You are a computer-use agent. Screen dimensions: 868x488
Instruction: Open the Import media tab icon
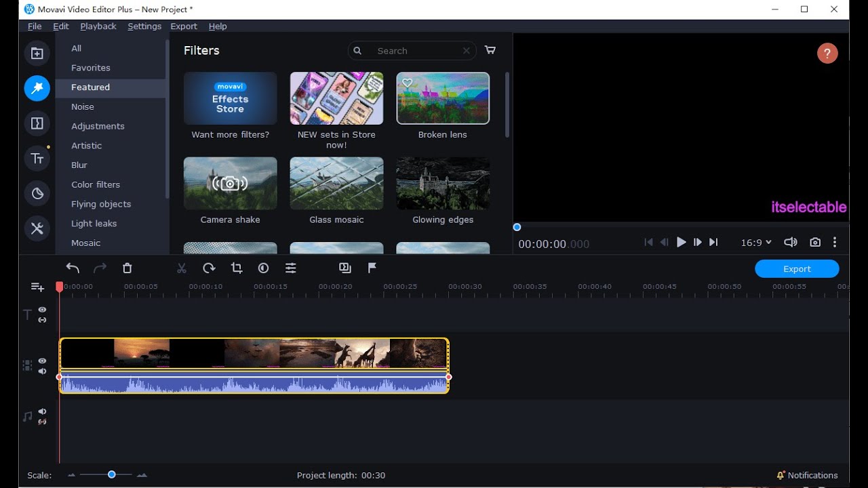click(37, 54)
